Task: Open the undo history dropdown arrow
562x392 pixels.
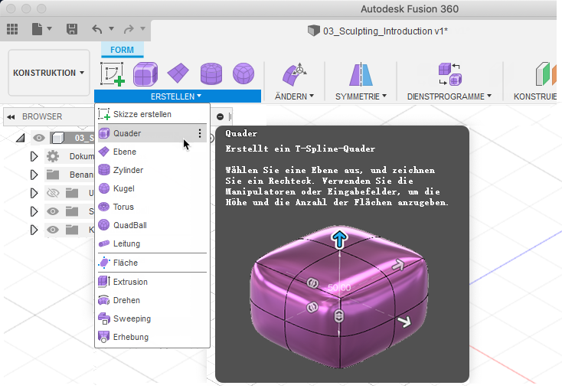Action: pyautogui.click(x=112, y=28)
